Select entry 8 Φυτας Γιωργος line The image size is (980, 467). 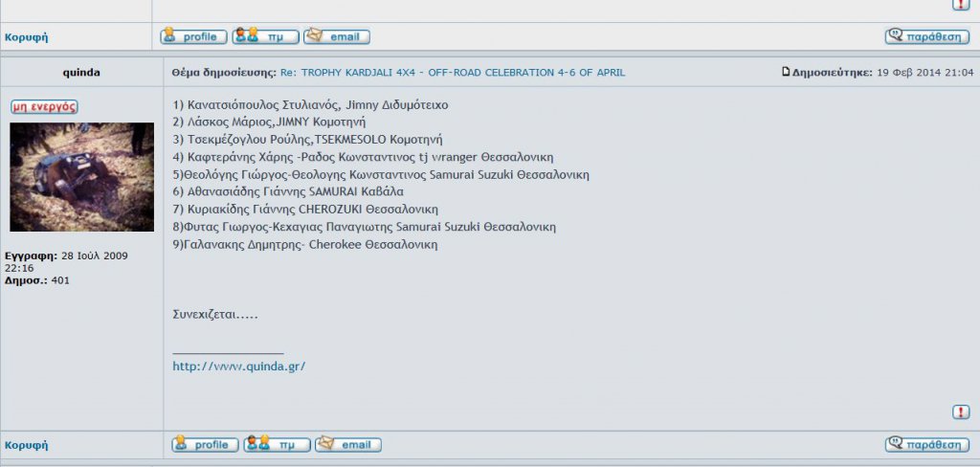pyautogui.click(x=365, y=227)
